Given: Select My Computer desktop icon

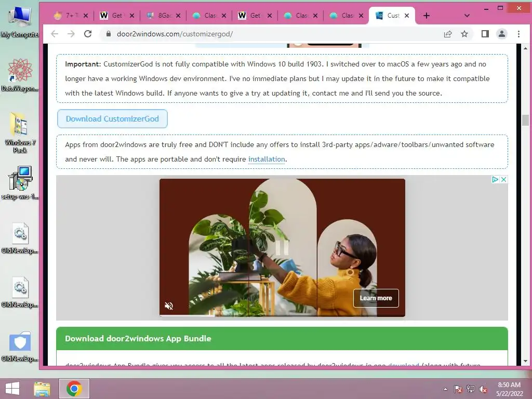Looking at the screenshot, I should tap(20, 22).
